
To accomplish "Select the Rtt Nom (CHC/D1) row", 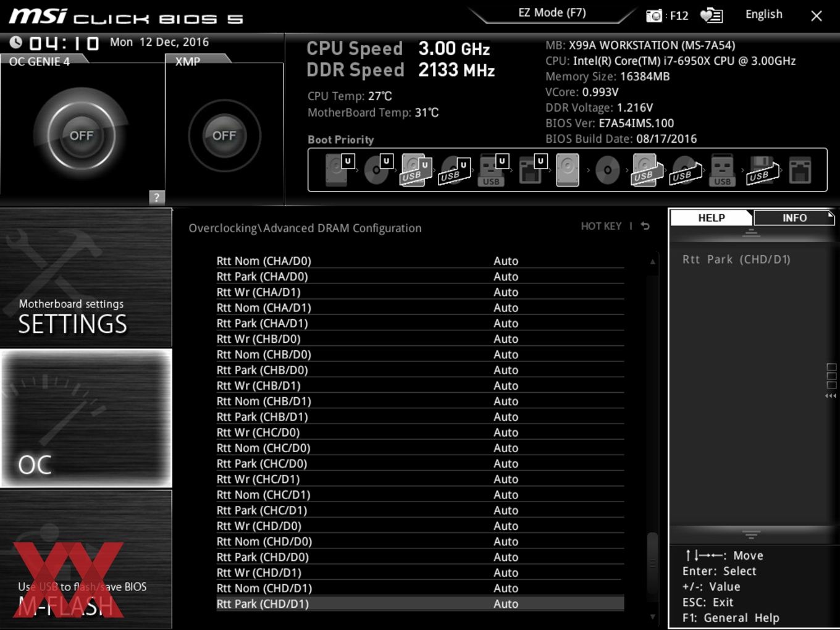I will click(420, 495).
